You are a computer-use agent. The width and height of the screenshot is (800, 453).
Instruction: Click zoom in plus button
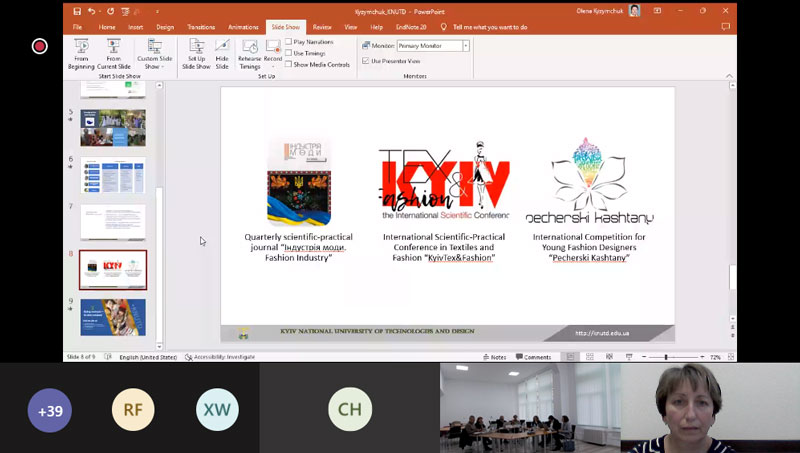(x=702, y=357)
